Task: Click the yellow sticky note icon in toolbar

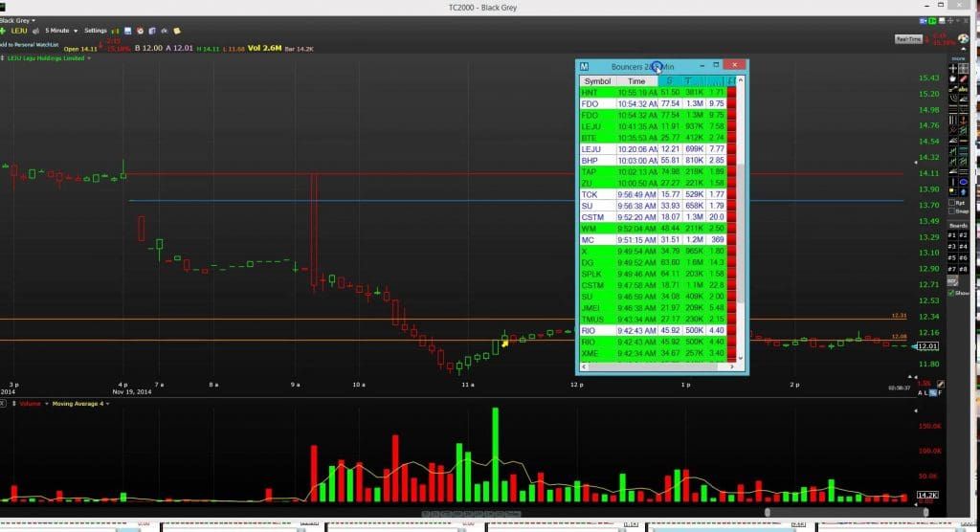Action: click(177, 31)
